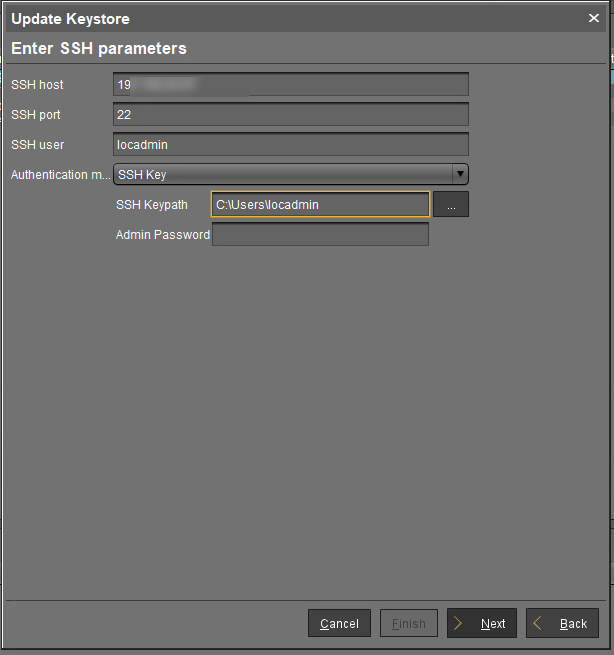This screenshot has height=655, width=614.
Task: Focus the SSH host input field
Action: click(290, 85)
